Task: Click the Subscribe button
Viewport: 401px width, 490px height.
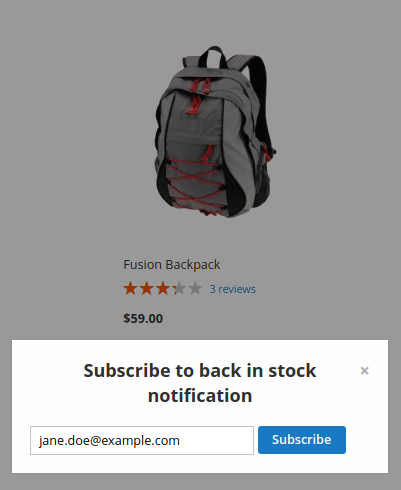Action: [x=302, y=440]
